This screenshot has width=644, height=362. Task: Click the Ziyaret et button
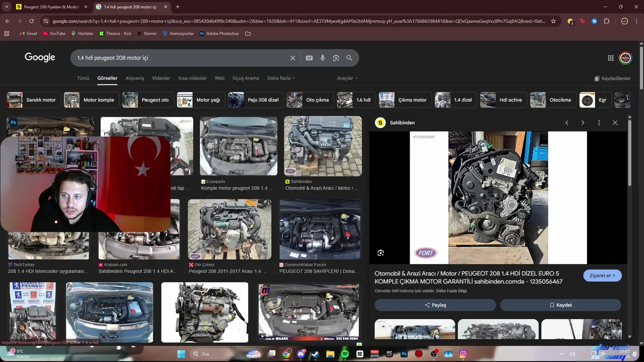click(x=602, y=276)
